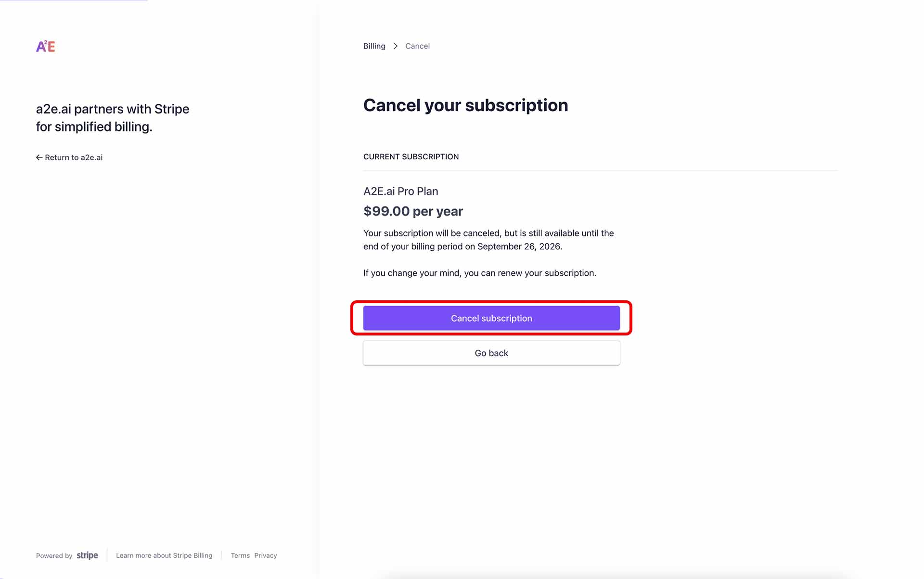Open the Terms link
This screenshot has width=924, height=579.
(x=240, y=555)
